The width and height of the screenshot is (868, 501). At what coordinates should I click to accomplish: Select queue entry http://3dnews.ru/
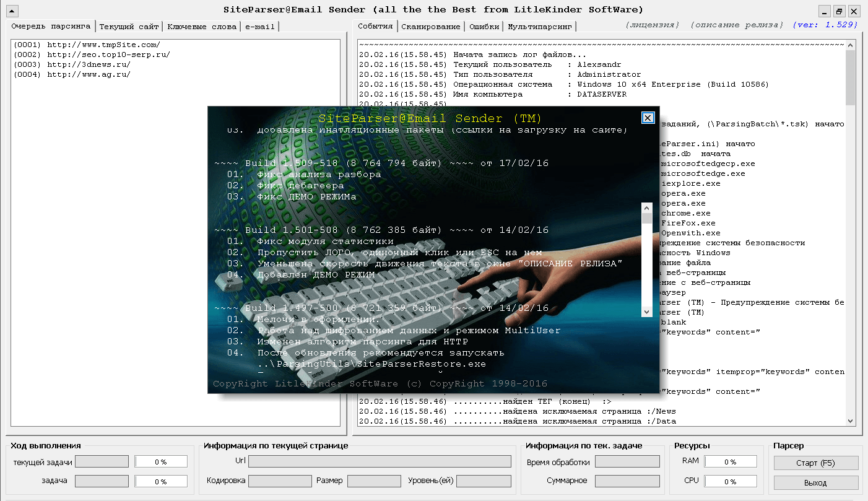point(72,64)
